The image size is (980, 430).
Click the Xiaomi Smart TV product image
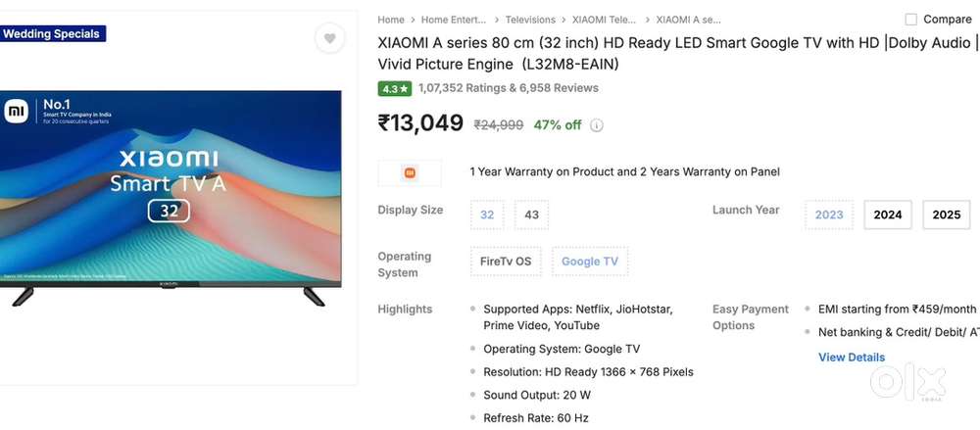pos(171,196)
